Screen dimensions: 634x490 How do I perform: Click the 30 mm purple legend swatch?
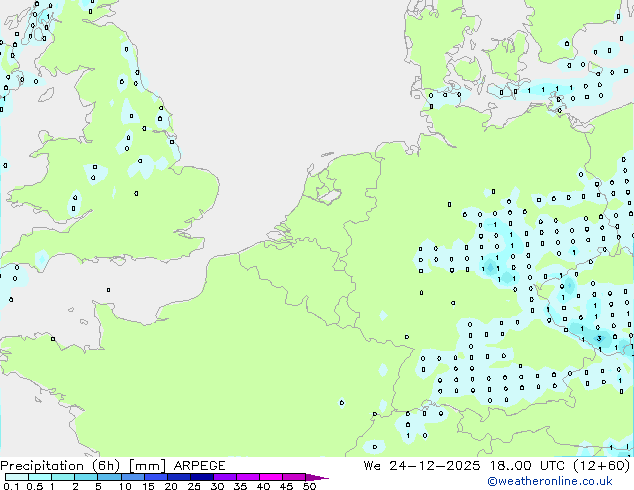[228, 477]
